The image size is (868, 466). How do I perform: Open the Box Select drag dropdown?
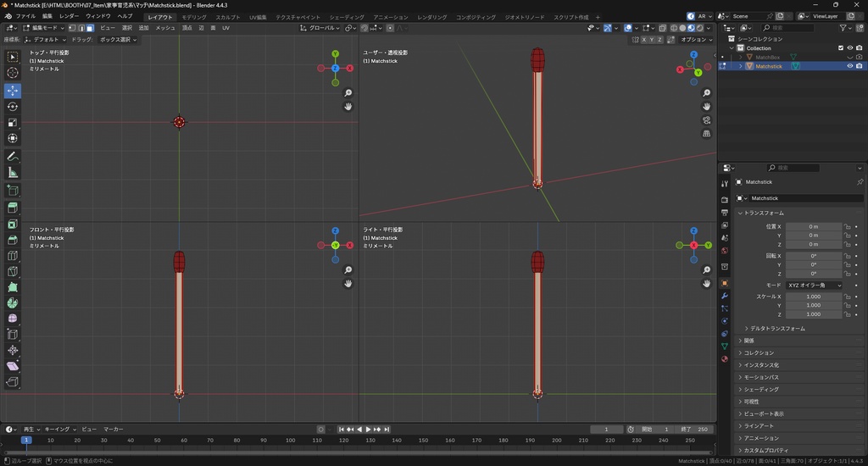point(118,40)
